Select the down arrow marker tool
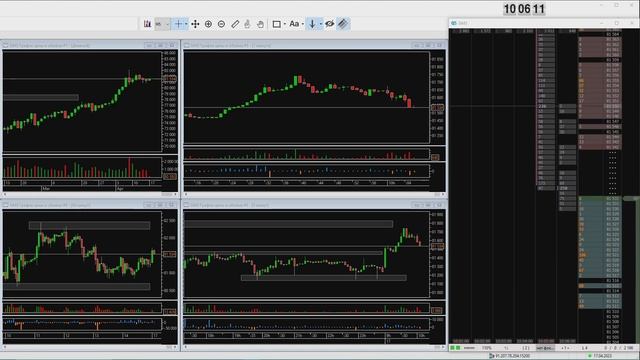The width and height of the screenshot is (640, 360). [312, 24]
